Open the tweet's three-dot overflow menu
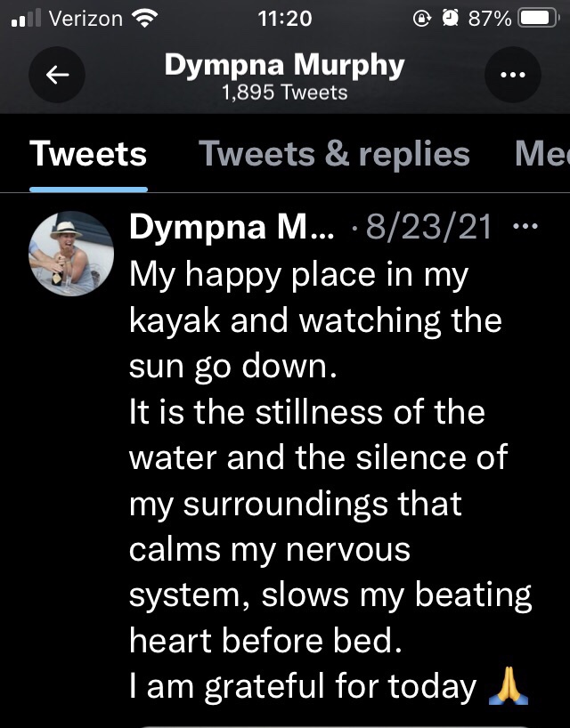 click(x=527, y=227)
